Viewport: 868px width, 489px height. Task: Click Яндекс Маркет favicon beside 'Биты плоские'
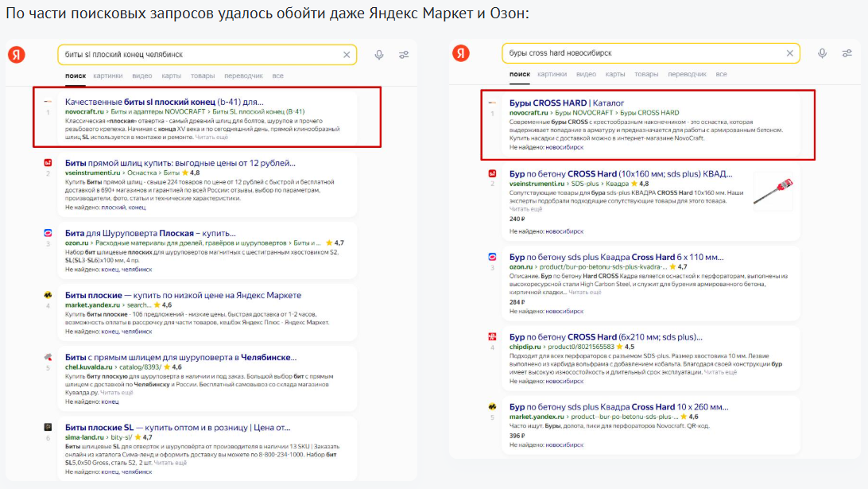48,295
